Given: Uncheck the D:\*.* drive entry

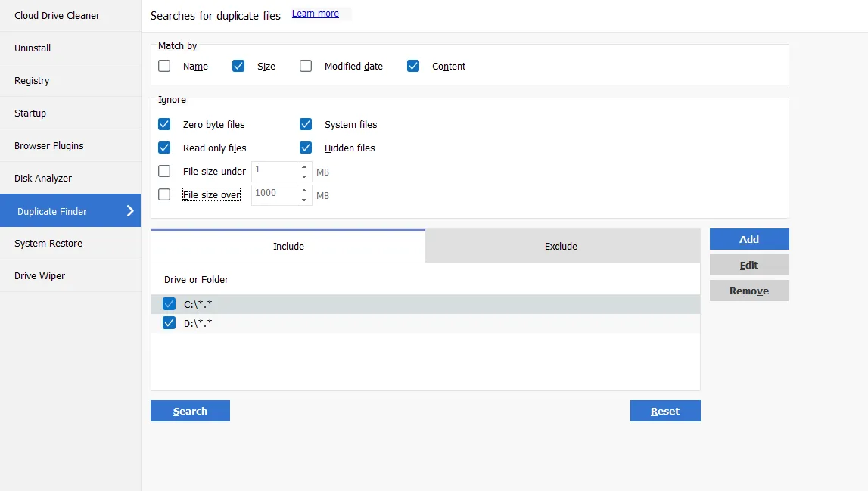Looking at the screenshot, I should click(x=169, y=322).
